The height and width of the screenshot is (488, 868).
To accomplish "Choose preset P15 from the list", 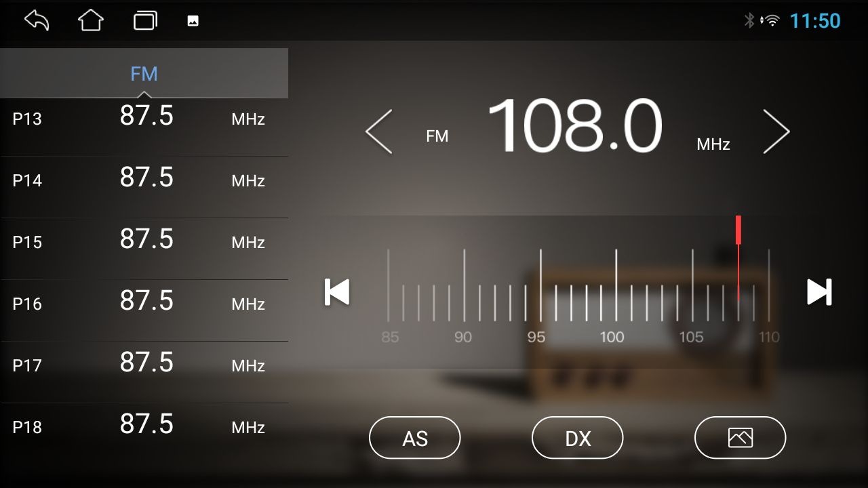I will (x=144, y=242).
